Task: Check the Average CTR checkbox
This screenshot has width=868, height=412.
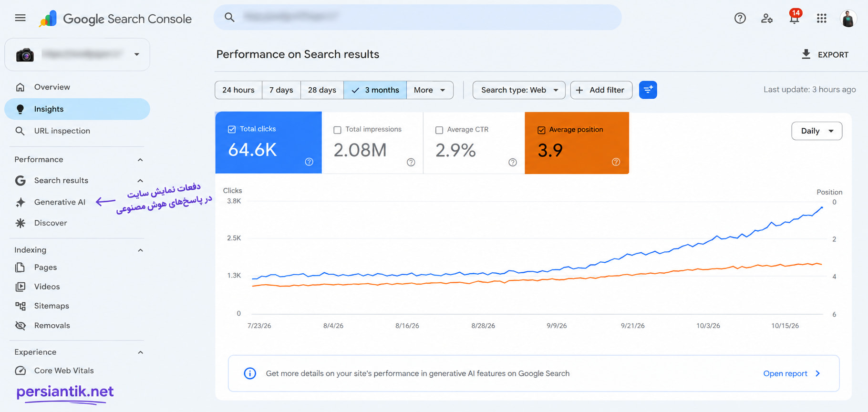Action: pyautogui.click(x=439, y=130)
